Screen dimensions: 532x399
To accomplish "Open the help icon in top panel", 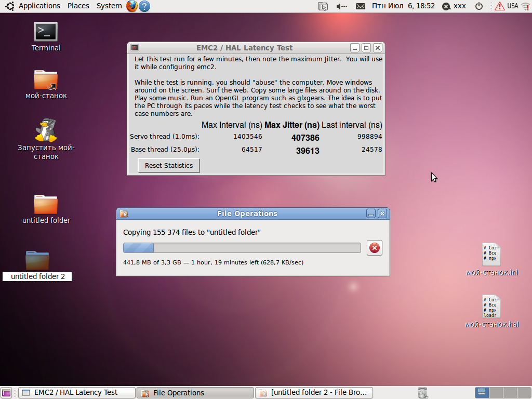I will [144, 6].
